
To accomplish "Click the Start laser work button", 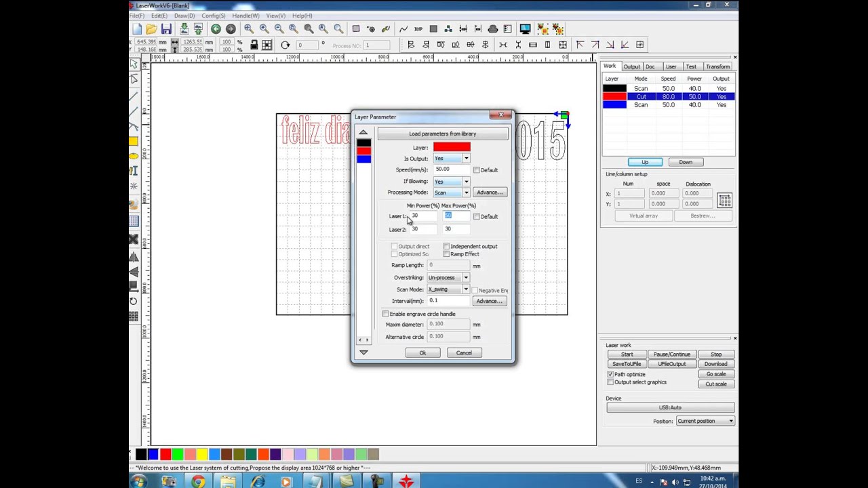I will (627, 354).
